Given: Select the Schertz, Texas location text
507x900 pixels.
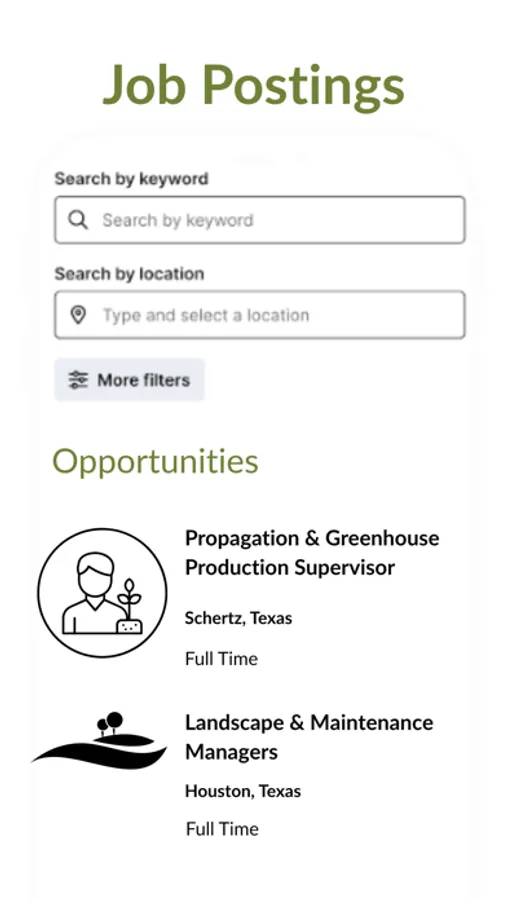Looking at the screenshot, I should click(238, 618).
